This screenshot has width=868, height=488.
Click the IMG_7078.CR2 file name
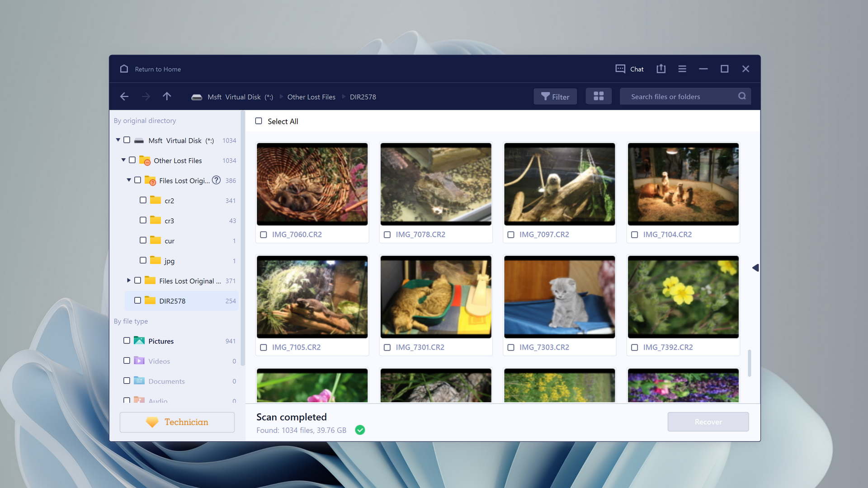[420, 235]
